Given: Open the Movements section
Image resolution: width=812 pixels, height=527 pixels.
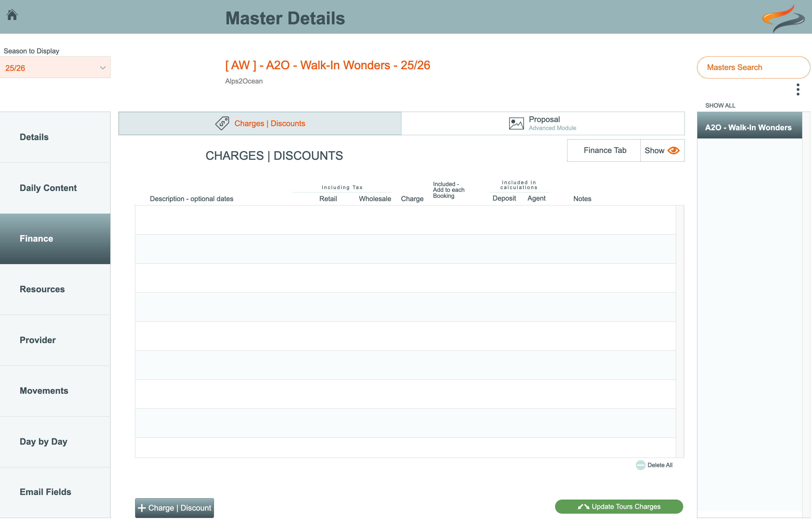Looking at the screenshot, I should [55, 391].
